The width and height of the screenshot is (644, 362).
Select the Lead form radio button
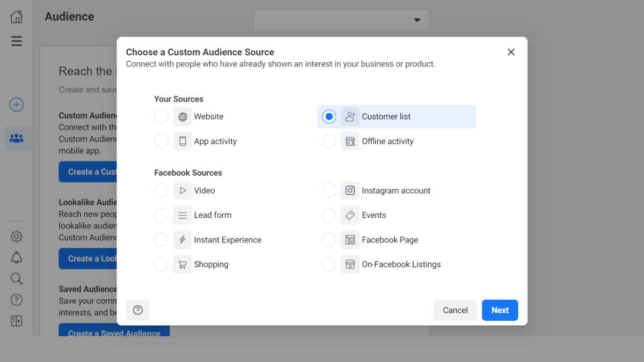click(x=161, y=215)
